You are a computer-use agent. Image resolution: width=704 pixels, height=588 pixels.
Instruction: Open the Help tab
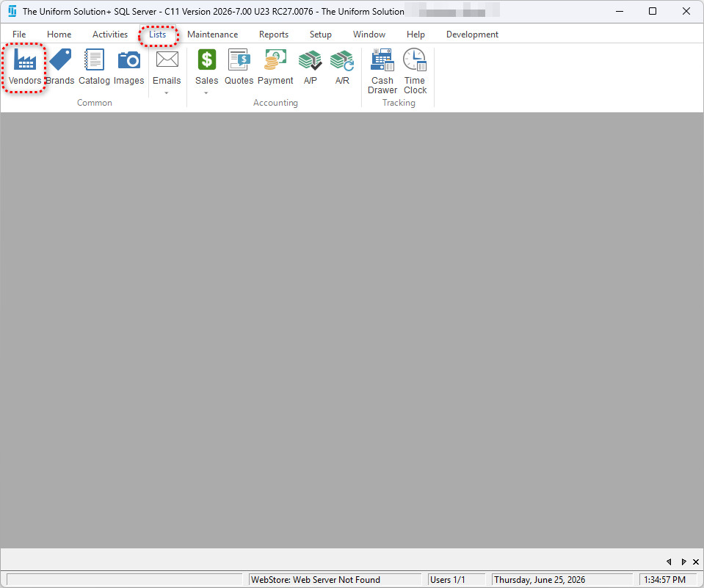pyautogui.click(x=415, y=35)
